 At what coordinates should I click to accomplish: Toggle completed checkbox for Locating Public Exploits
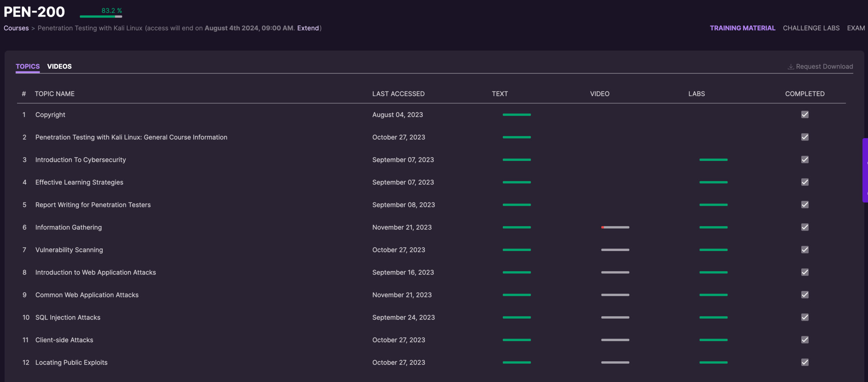point(805,362)
